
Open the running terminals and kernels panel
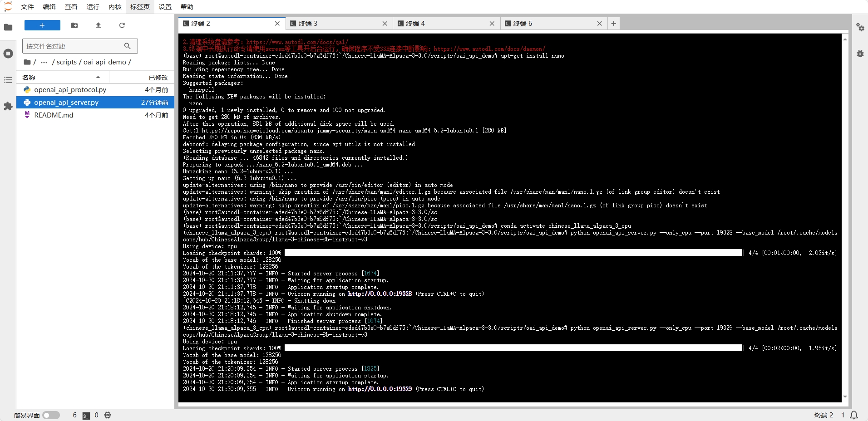8,54
